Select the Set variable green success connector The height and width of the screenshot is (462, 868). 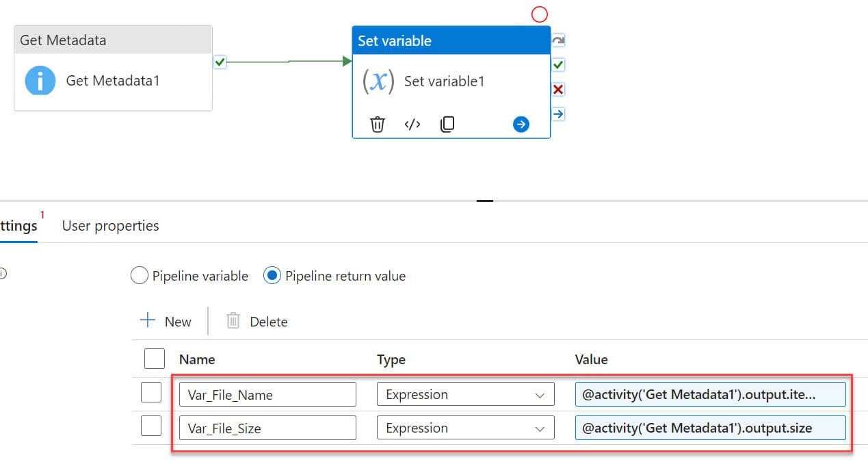tap(558, 65)
